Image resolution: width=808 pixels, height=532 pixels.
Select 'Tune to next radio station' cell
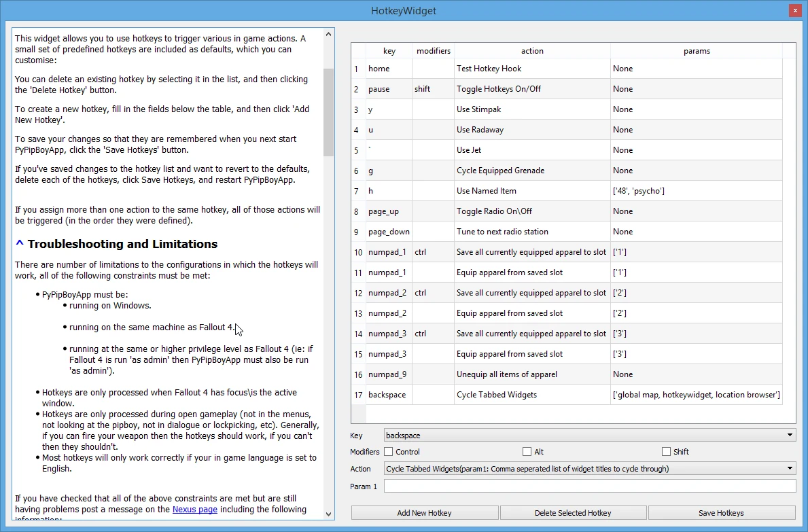point(532,232)
